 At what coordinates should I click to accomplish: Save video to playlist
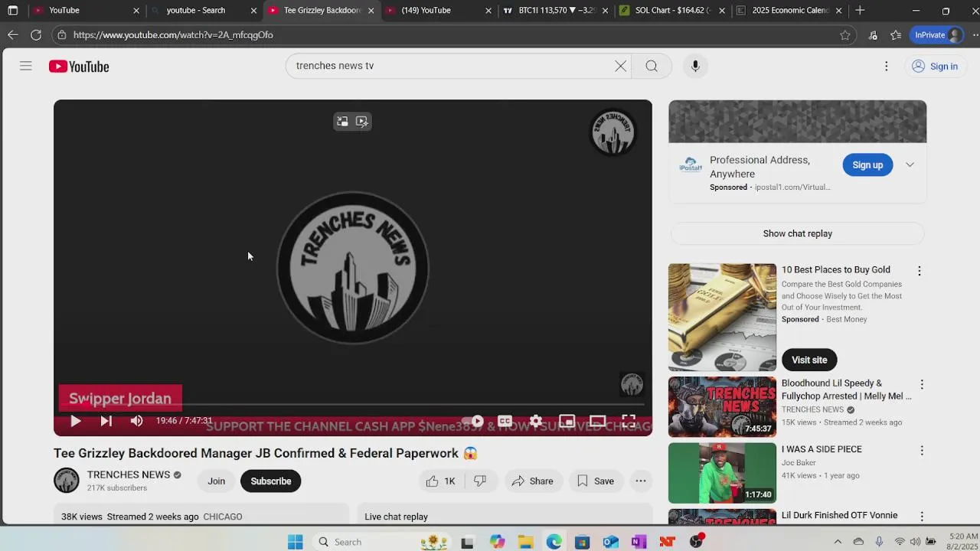coord(595,481)
